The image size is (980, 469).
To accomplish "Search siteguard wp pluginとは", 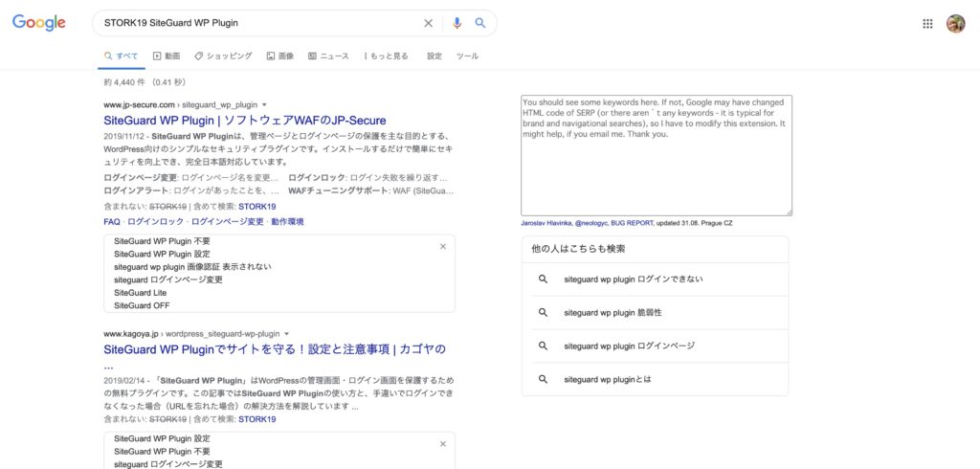I will point(655,379).
